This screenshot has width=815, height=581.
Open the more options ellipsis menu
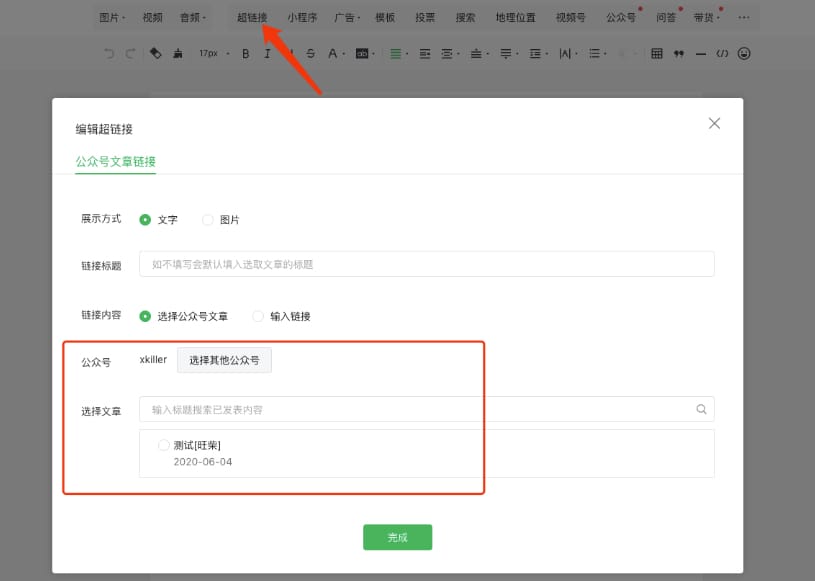744,17
